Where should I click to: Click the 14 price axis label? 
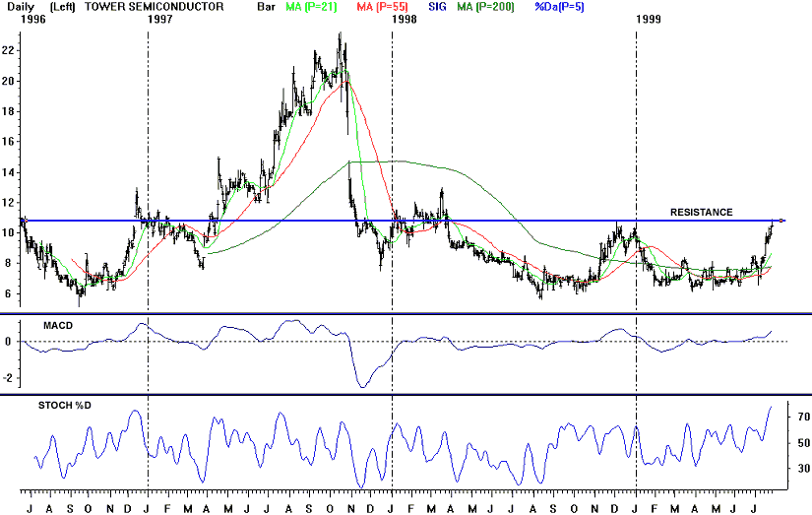click(x=8, y=172)
